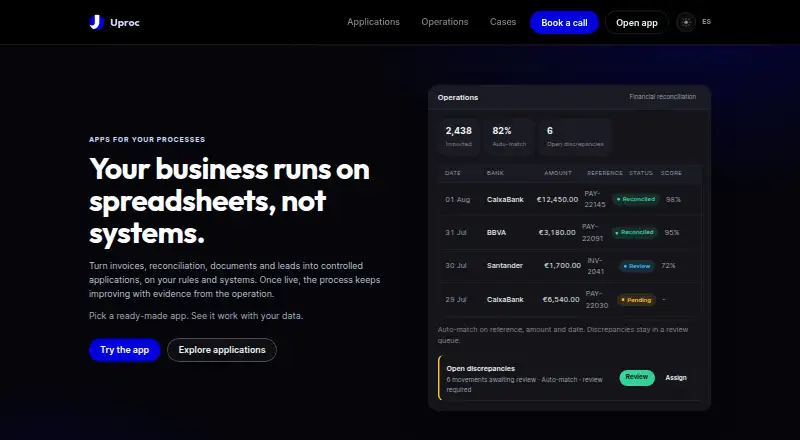Click the green Review button in Open discrepancies
The height and width of the screenshot is (440, 800).
coord(637,377)
